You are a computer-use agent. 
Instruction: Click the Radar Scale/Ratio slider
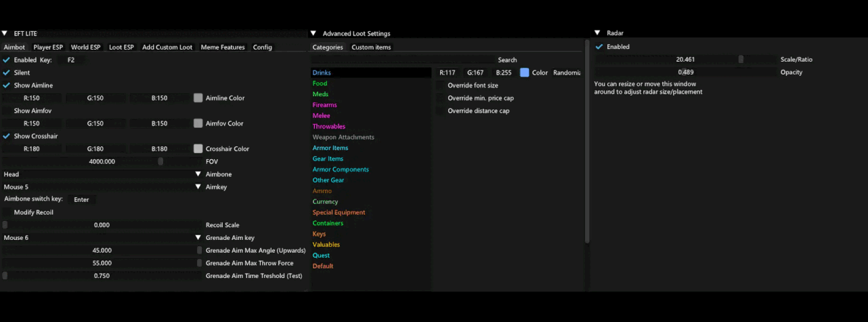(685, 59)
